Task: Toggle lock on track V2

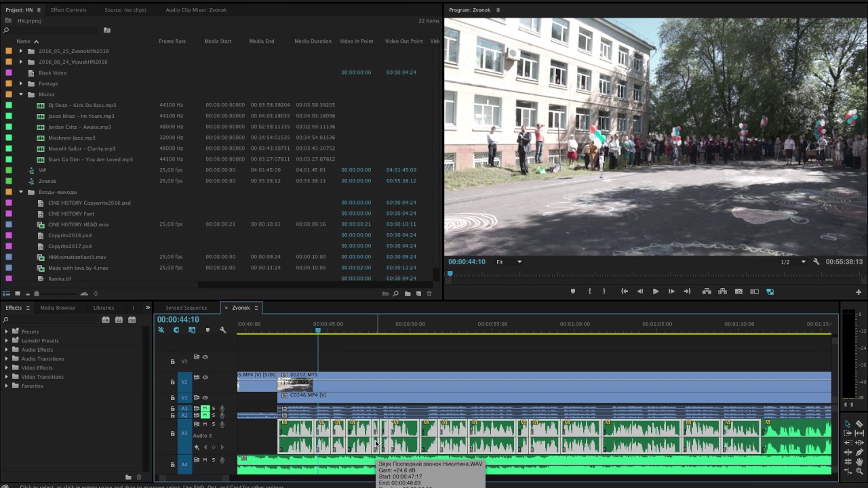Action: pos(172,382)
